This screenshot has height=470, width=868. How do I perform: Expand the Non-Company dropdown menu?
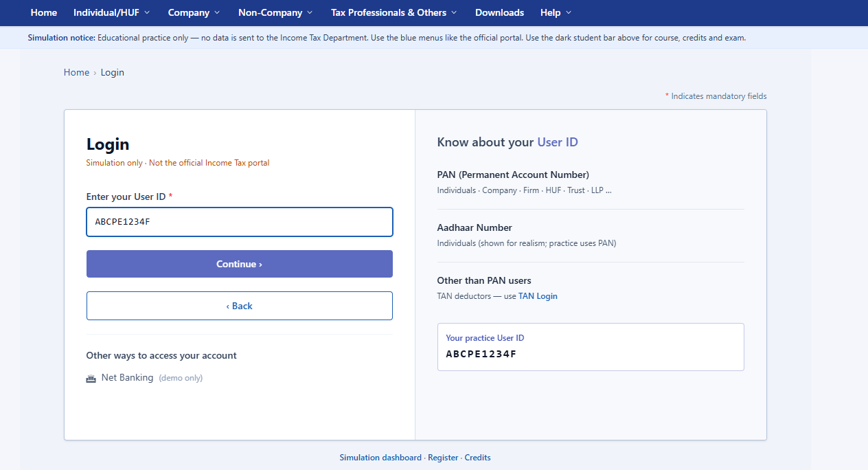(275, 12)
